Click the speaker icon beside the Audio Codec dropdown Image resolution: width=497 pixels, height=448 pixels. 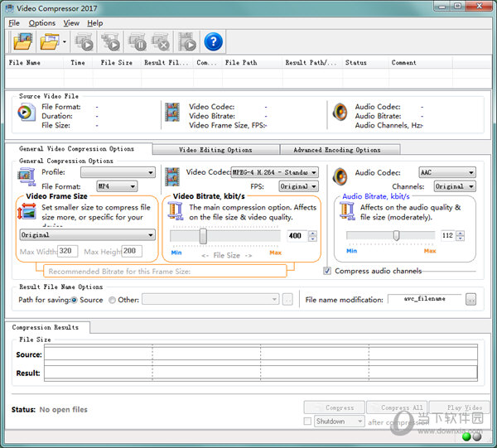[340, 176]
